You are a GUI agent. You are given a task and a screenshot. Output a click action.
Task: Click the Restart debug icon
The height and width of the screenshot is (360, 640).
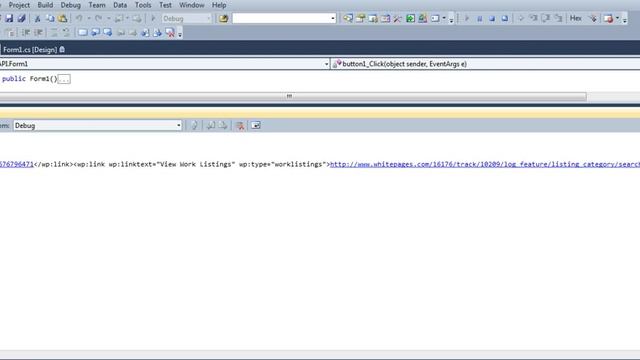(x=505, y=18)
